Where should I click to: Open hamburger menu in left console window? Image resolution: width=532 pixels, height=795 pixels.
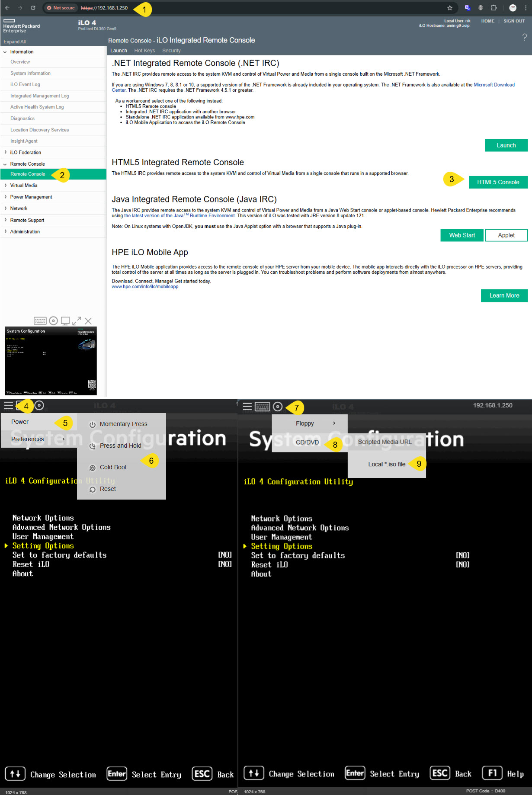pyautogui.click(x=9, y=406)
